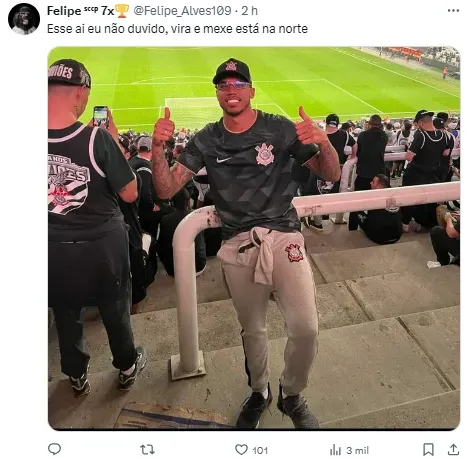The width and height of the screenshot is (469, 458).
Task: Click the tweet text about 'na norte'
Action: tap(177, 29)
